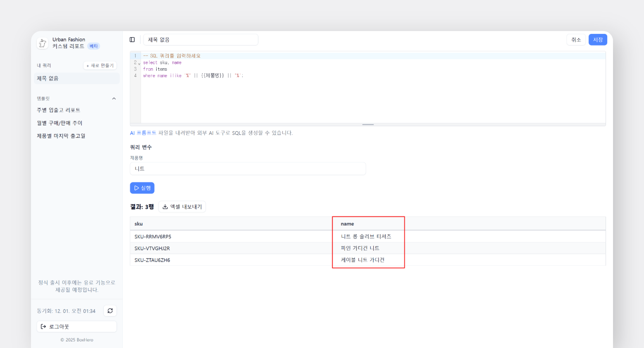Open 제품별 마지막 출고일 template
This screenshot has height=348, width=644.
pos(61,136)
